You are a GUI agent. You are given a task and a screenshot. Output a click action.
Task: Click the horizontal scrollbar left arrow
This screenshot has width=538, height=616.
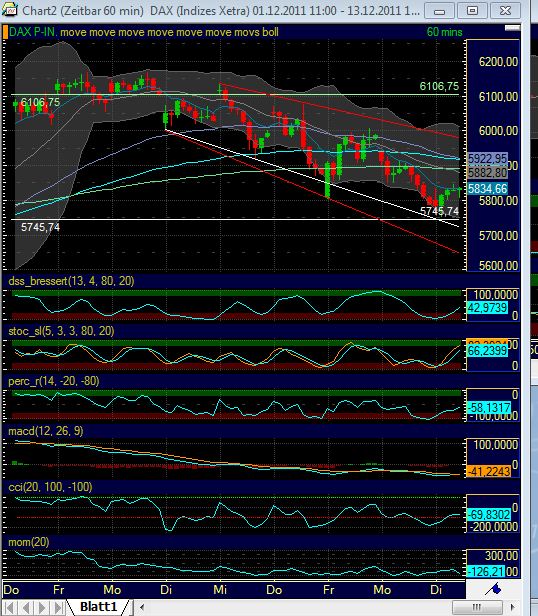point(142,607)
